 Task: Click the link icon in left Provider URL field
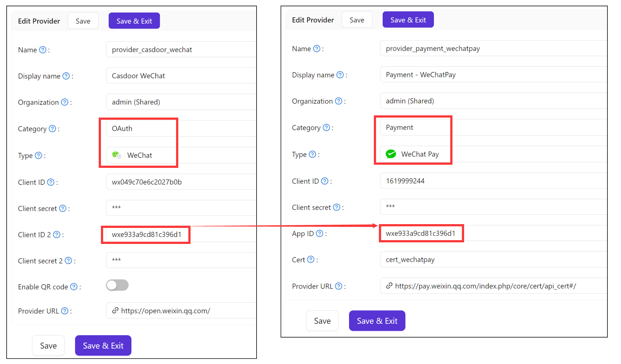115,311
